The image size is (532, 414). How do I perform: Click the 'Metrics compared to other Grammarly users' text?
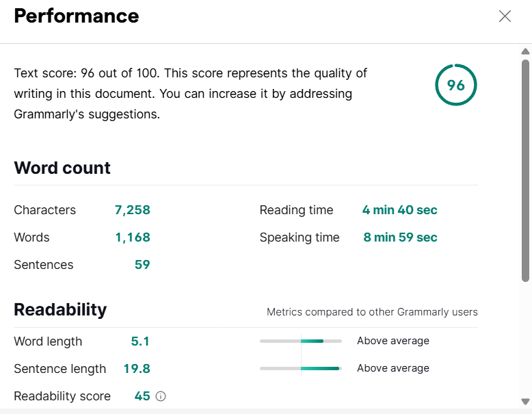click(x=372, y=312)
